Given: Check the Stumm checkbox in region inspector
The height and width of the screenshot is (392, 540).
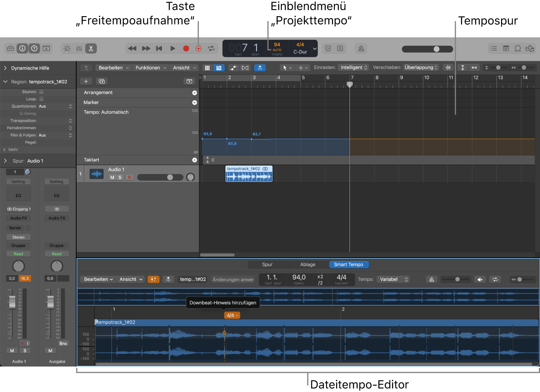Looking at the screenshot, I should [41, 91].
